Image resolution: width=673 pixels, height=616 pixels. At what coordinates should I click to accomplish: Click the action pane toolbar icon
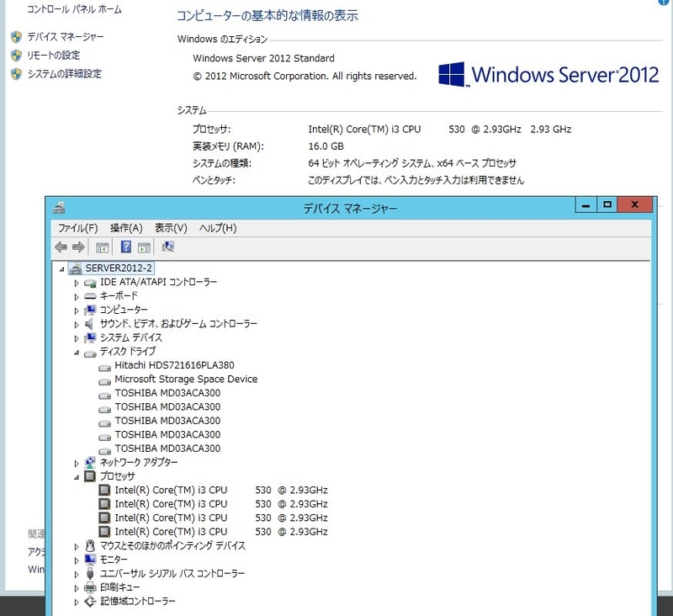coord(144,247)
